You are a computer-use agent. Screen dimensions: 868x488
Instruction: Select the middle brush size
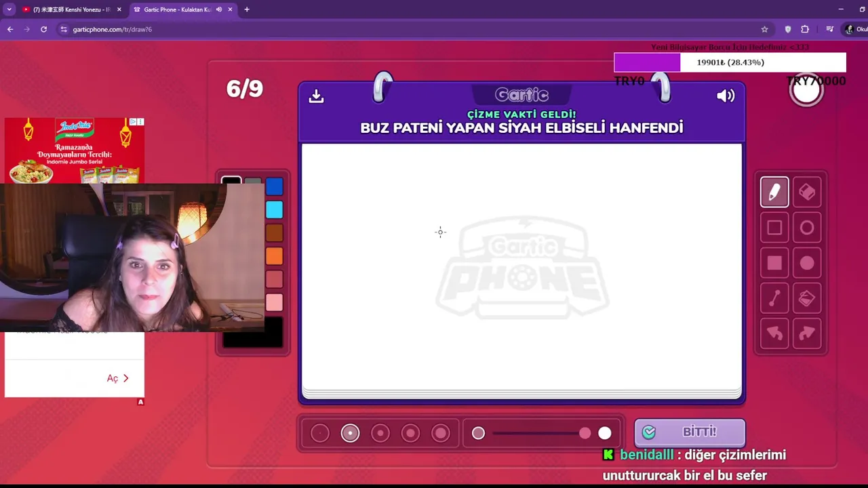(x=380, y=433)
